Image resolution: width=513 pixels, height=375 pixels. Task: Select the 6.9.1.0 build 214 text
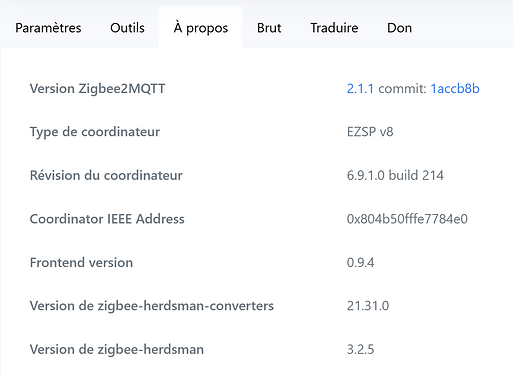click(x=395, y=175)
